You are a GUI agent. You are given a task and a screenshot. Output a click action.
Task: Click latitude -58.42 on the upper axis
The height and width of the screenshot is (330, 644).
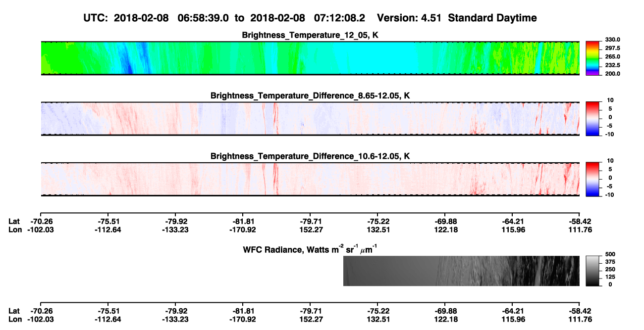click(579, 221)
